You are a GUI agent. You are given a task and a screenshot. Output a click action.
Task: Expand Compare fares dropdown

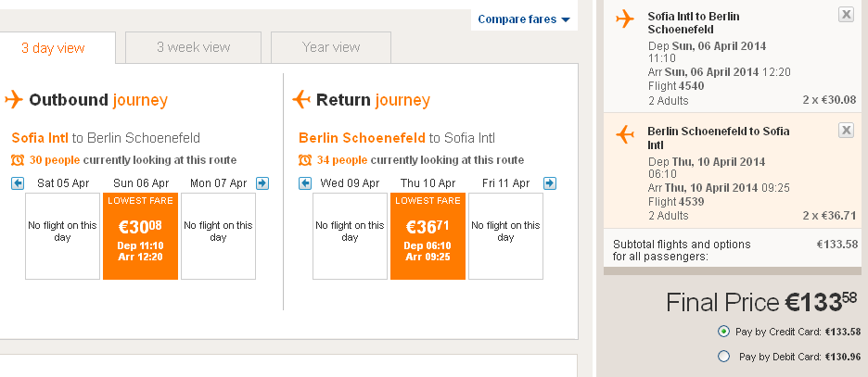[x=524, y=19]
